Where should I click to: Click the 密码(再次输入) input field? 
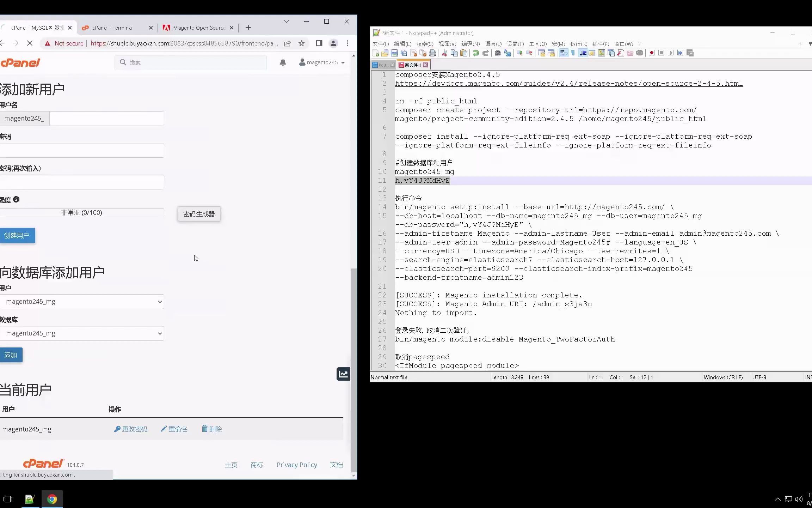coord(82,182)
